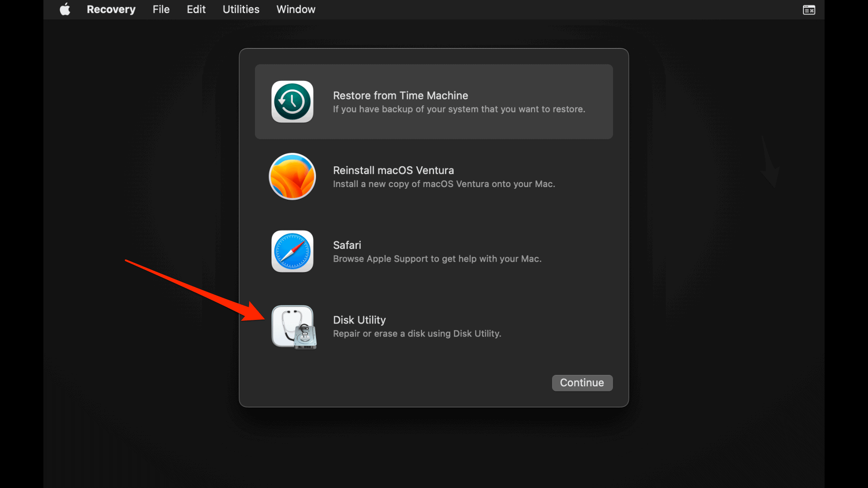This screenshot has height=488, width=868.
Task: Click the Time Machine backup description text
Action: tap(458, 109)
